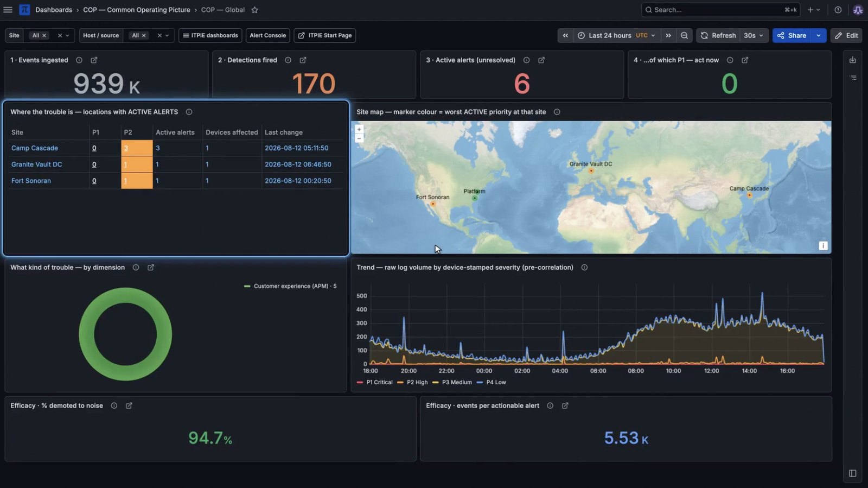Show info for P1 act now panel
This screenshot has height=488, width=868.
tap(730, 60)
